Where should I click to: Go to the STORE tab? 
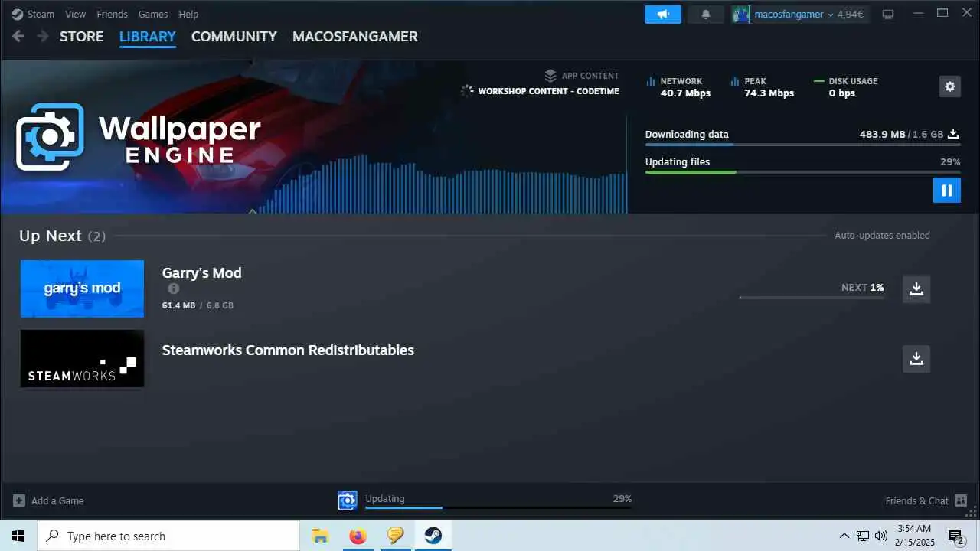tap(82, 37)
